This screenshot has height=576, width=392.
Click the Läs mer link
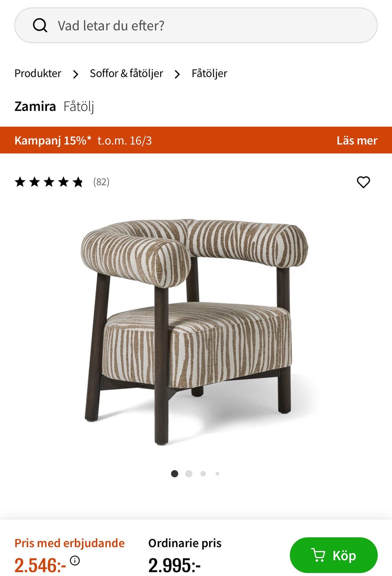(357, 140)
